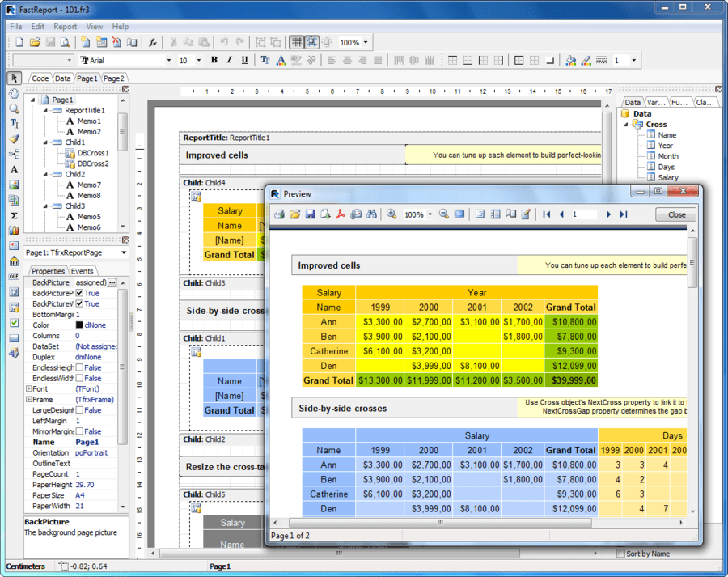Select the Variables tab in data panel

(656, 102)
